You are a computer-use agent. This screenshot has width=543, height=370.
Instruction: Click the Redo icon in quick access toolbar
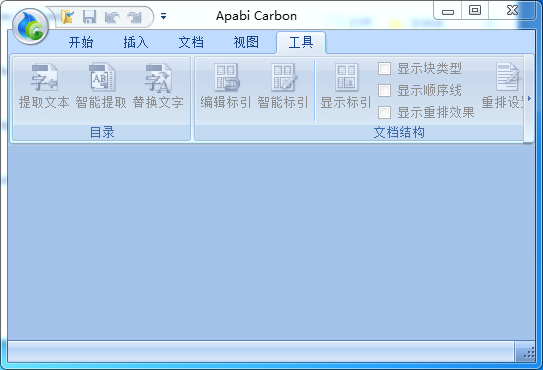[134, 16]
